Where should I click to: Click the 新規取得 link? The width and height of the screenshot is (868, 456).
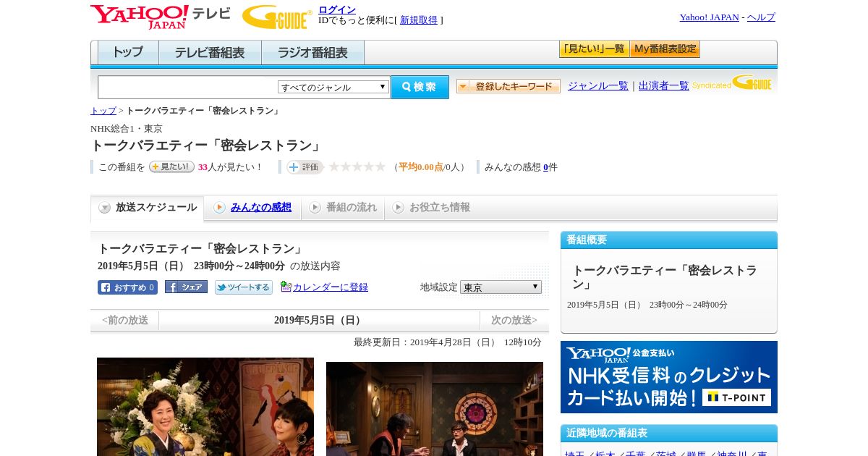[419, 20]
